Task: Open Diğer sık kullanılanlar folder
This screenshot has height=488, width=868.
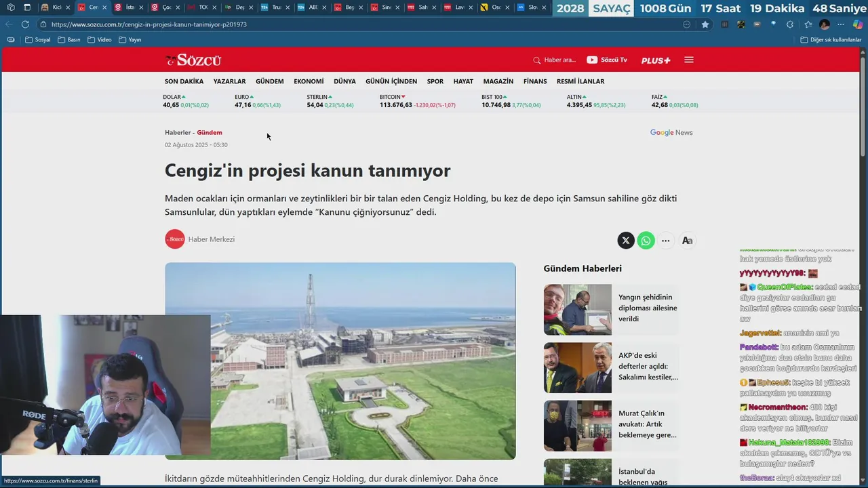Action: pos(831,40)
